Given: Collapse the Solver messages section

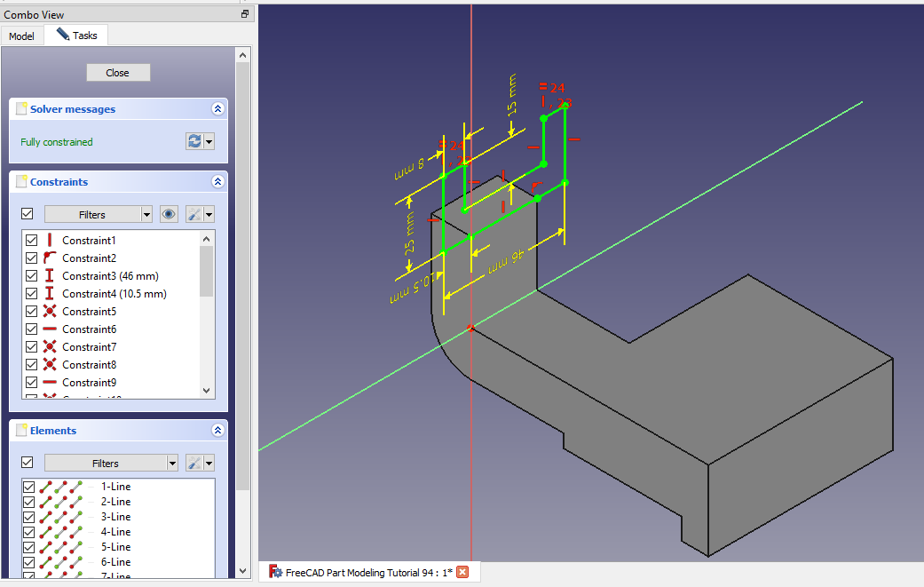Looking at the screenshot, I should (217, 109).
